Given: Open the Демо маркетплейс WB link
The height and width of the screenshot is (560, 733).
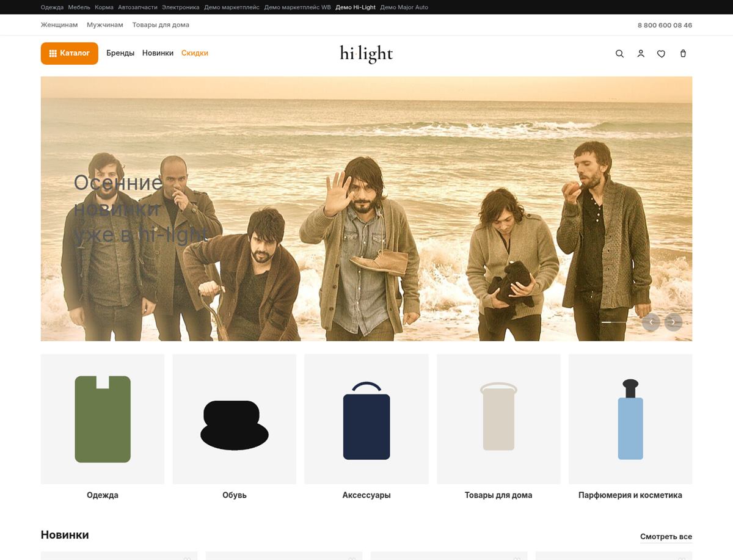Looking at the screenshot, I should click(x=297, y=7).
